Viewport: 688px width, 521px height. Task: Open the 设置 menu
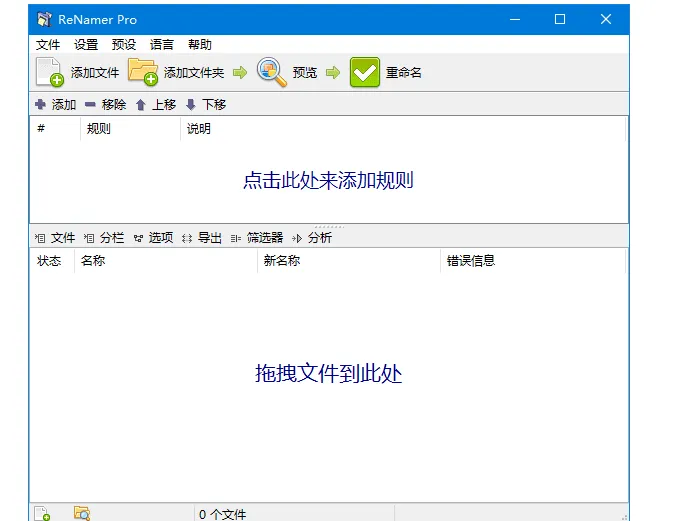pos(86,44)
